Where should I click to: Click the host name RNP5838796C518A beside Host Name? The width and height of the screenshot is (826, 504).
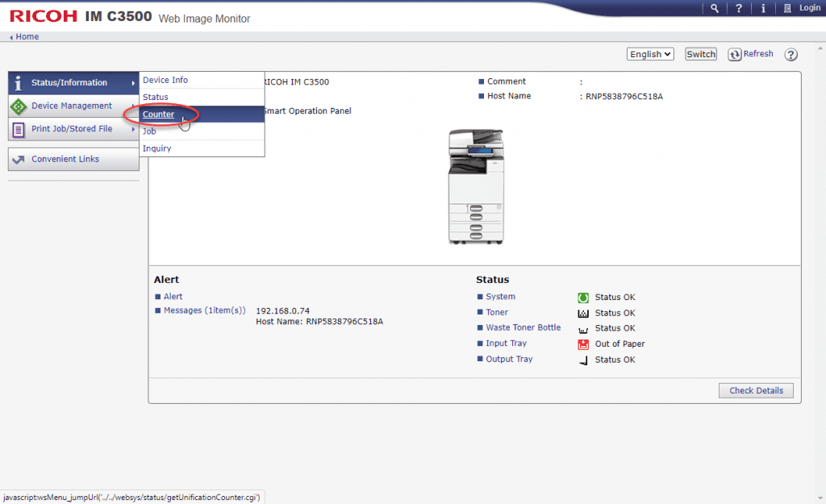coord(624,97)
